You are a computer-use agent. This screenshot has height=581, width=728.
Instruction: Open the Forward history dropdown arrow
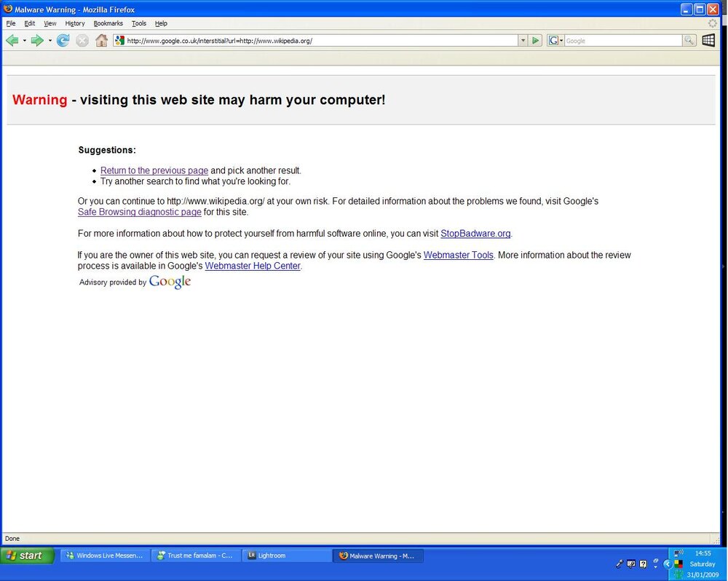click(x=50, y=41)
